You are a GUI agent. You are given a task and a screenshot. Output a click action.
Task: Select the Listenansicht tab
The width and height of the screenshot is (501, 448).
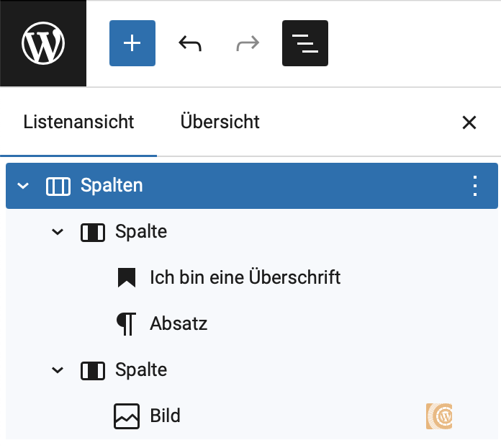[x=78, y=122]
